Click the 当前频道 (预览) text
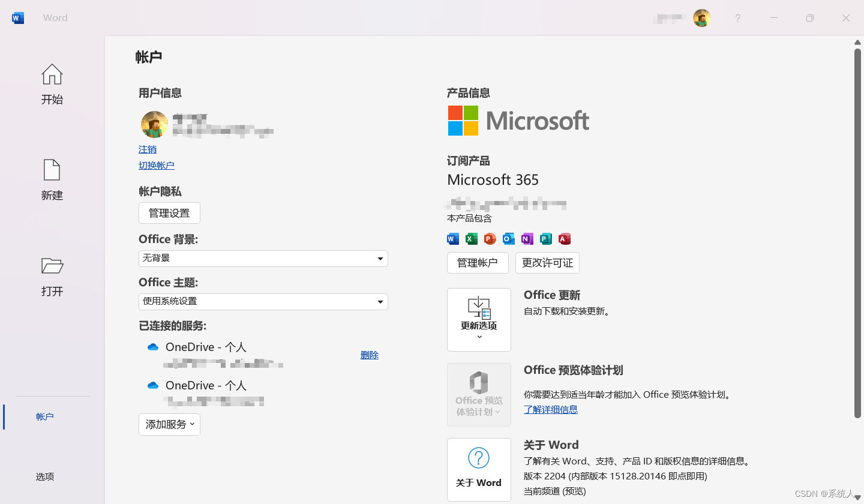This screenshot has height=504, width=864. 556,491
